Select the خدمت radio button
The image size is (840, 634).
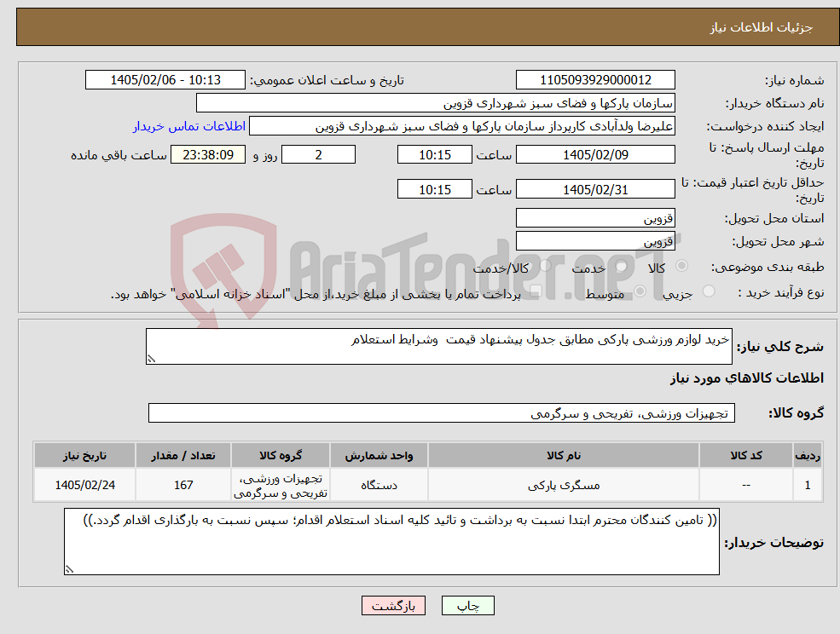point(622,266)
